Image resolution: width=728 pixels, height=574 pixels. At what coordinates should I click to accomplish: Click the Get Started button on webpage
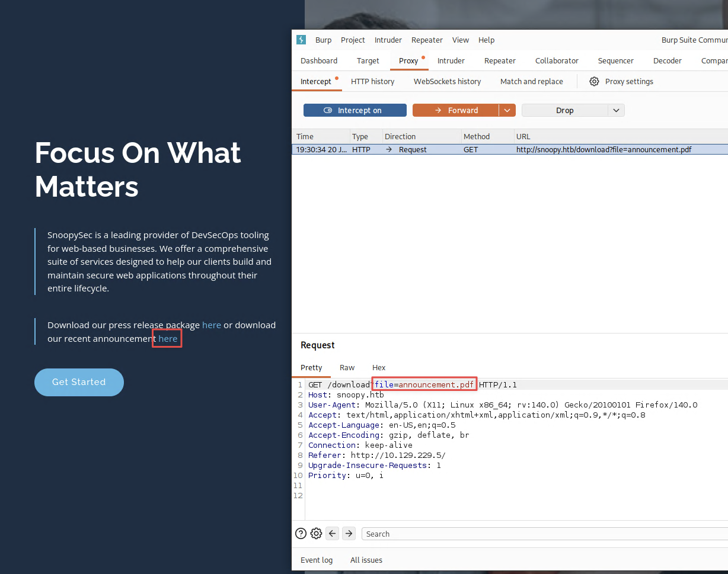(79, 382)
